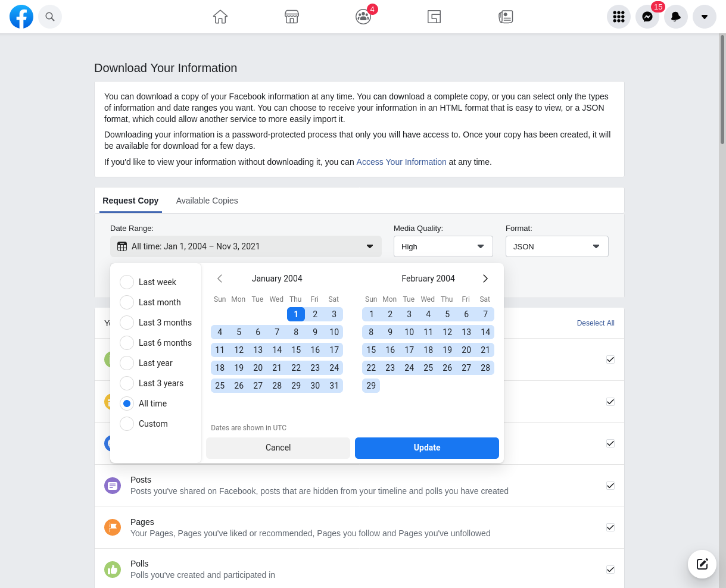
Task: Open the News feed icon in navbar
Action: (506, 17)
